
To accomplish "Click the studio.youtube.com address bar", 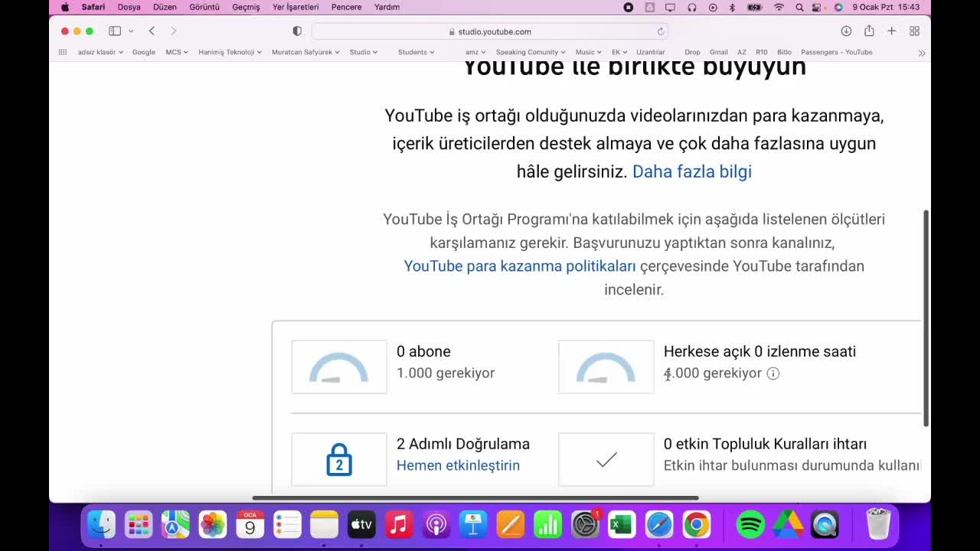I will pyautogui.click(x=490, y=31).
